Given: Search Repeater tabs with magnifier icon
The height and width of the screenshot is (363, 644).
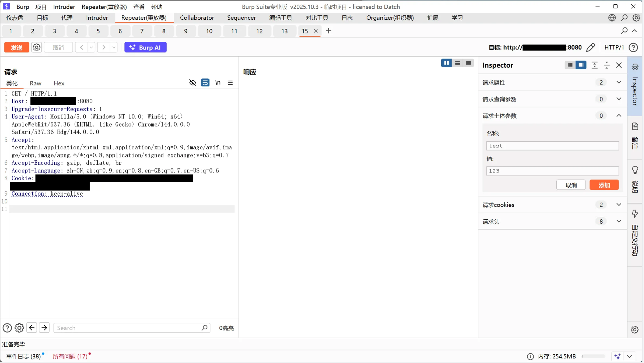Looking at the screenshot, I should pyautogui.click(x=624, y=31).
